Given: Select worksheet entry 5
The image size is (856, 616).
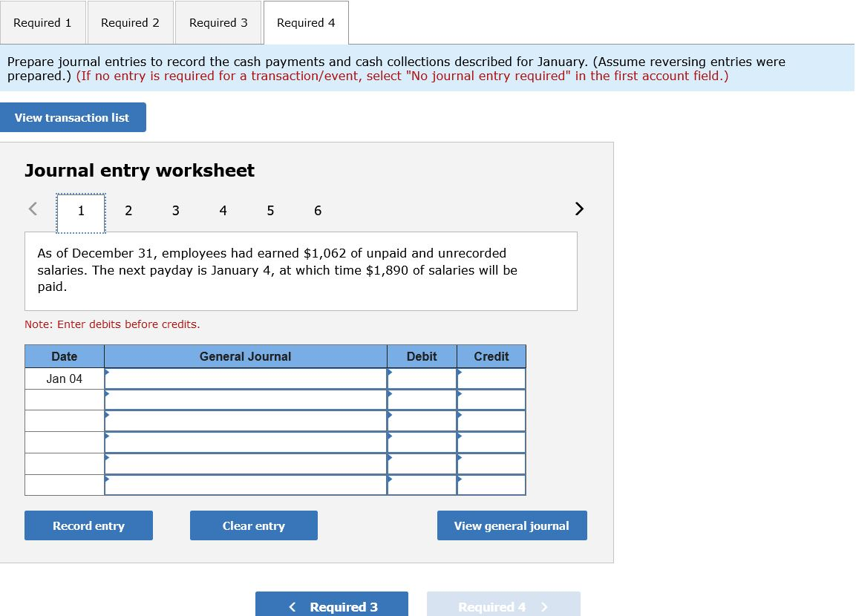Looking at the screenshot, I should 270,211.
